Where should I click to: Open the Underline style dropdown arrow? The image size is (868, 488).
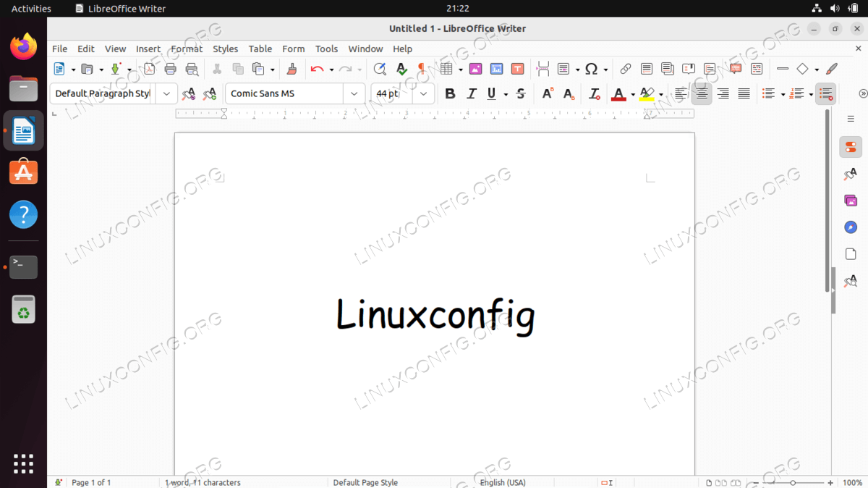[x=506, y=94]
